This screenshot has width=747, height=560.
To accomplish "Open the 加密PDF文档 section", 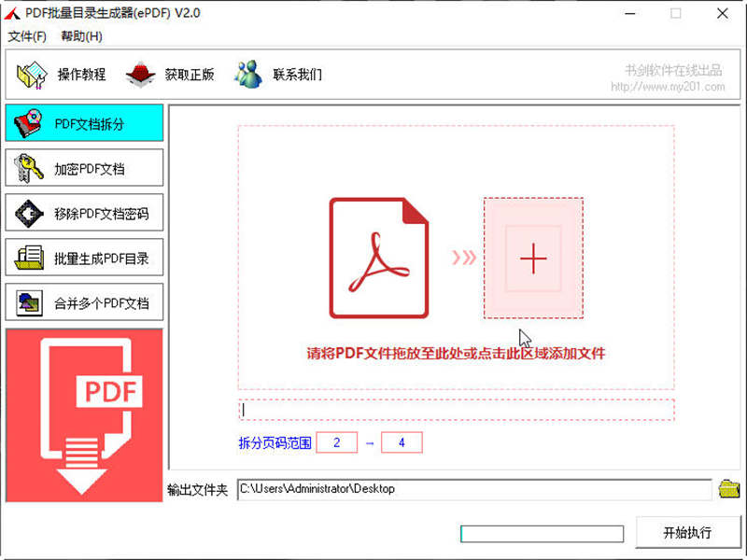I will [x=84, y=168].
